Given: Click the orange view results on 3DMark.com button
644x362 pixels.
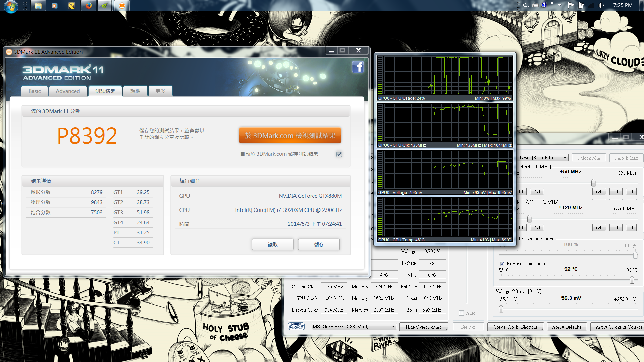Looking at the screenshot, I should click(290, 135).
